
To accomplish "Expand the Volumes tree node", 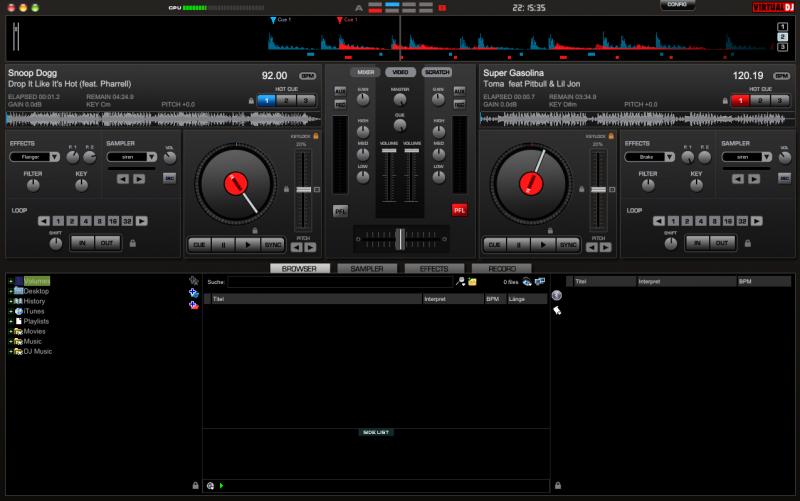I will pos(11,281).
